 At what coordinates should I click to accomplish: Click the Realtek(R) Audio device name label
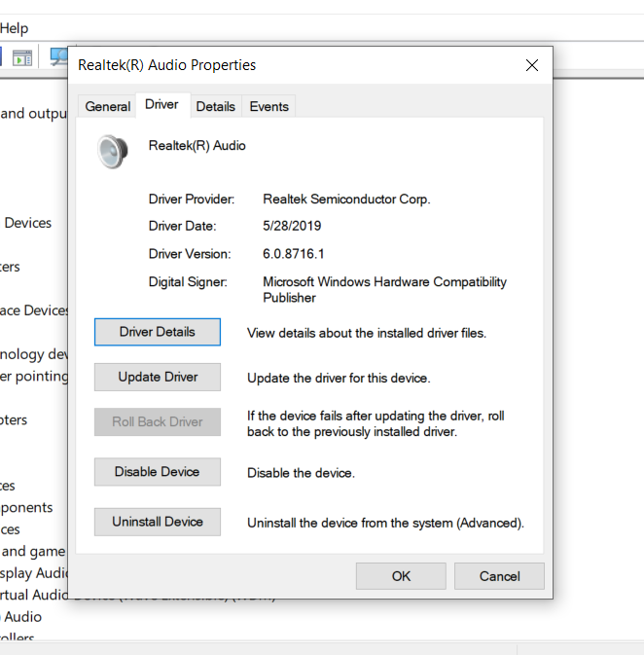197,146
